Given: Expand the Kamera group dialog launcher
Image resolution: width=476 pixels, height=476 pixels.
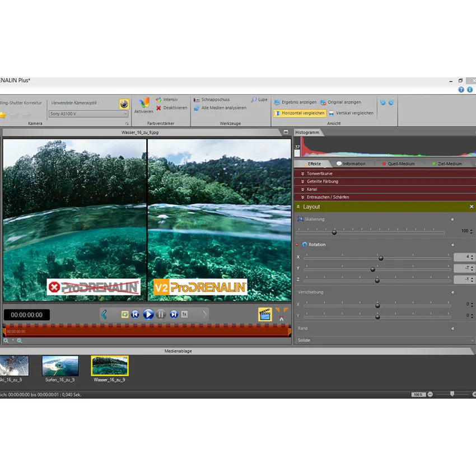Looking at the screenshot, I should 127,124.
